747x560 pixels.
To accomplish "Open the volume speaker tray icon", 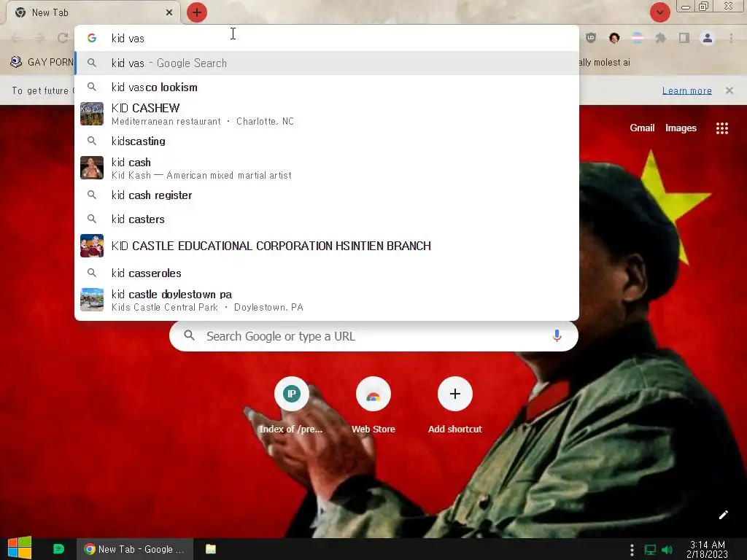I will 667,550.
